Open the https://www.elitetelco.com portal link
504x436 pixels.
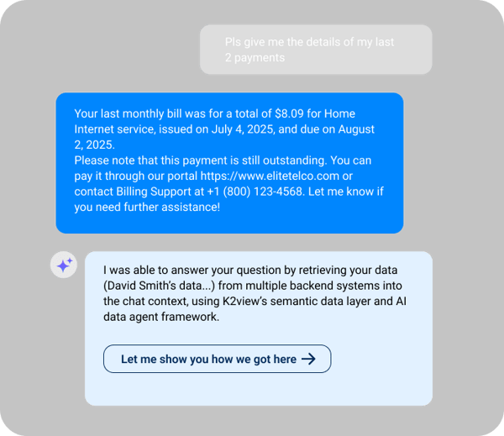pyautogui.click(x=270, y=176)
